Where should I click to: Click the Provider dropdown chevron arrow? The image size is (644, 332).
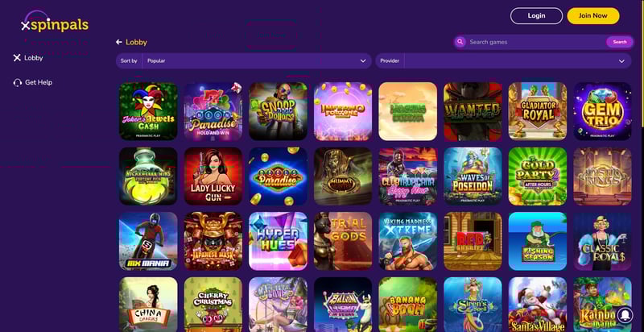click(621, 60)
